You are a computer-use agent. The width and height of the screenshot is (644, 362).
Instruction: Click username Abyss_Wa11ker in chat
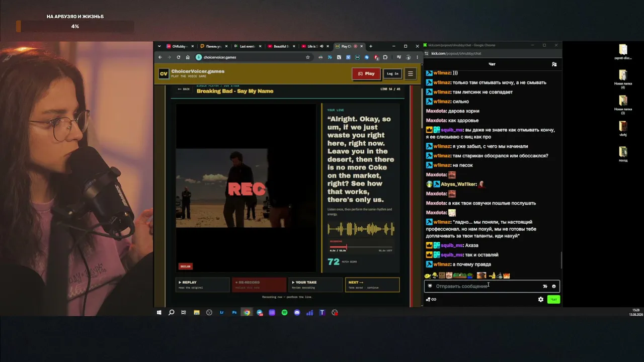click(x=458, y=184)
